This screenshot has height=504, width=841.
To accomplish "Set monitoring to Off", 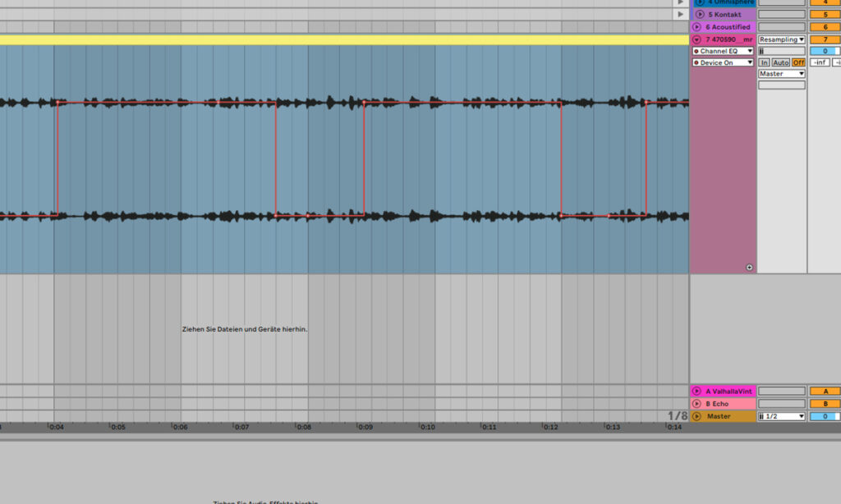I will pyautogui.click(x=798, y=62).
